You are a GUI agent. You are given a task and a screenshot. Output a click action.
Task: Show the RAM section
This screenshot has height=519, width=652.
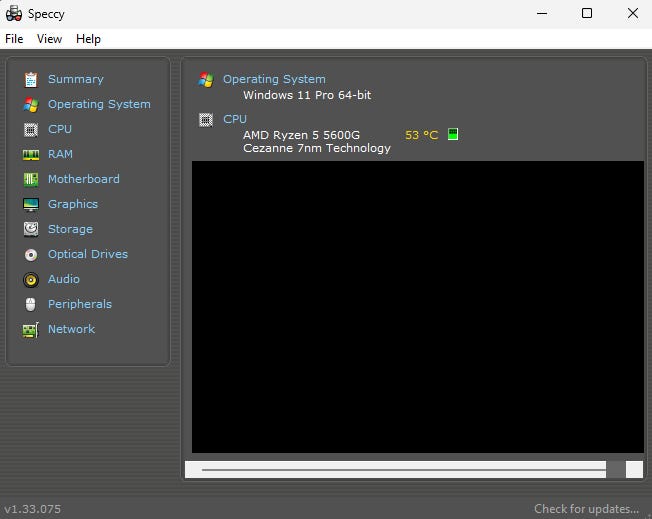tap(60, 154)
